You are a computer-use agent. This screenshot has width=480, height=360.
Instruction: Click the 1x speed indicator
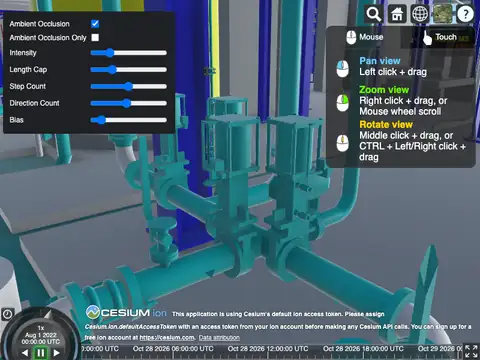click(41, 328)
